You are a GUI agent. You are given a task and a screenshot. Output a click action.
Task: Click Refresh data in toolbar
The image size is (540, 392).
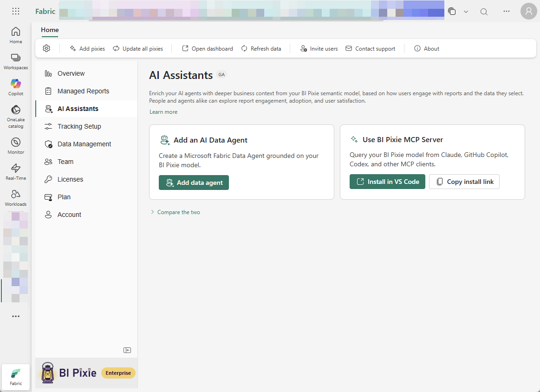[x=261, y=49]
